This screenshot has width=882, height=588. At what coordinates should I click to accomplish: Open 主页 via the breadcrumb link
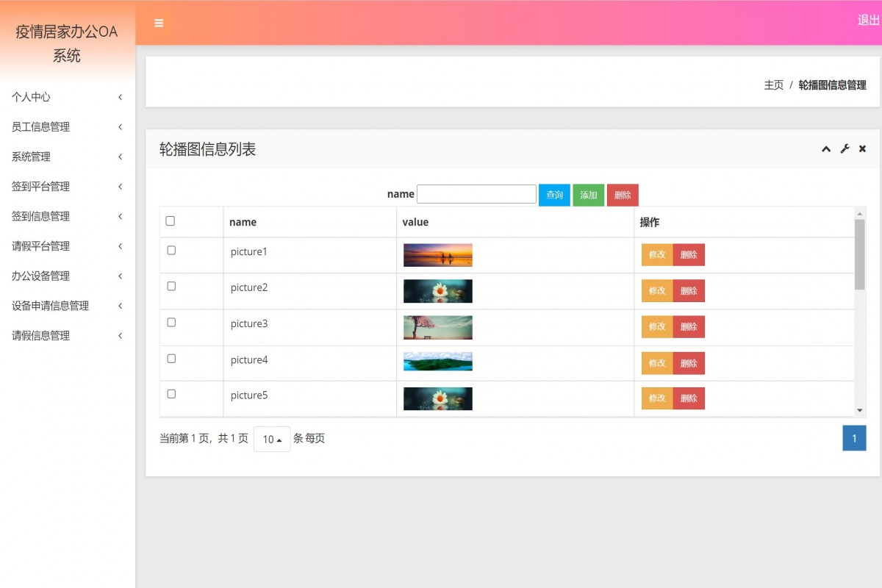[x=773, y=85]
